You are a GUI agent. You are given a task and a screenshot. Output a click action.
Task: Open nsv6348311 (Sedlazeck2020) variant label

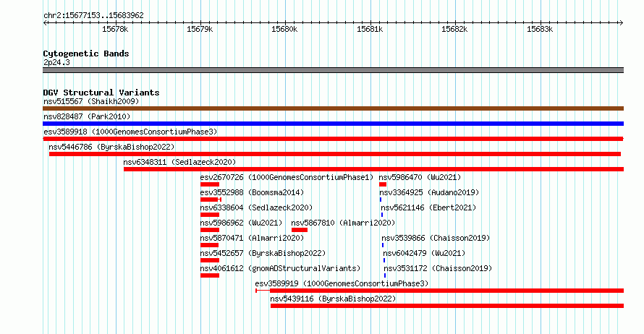[179, 162]
